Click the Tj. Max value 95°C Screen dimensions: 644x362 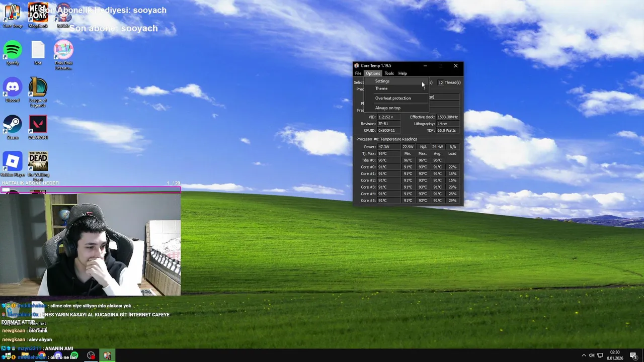click(388, 153)
